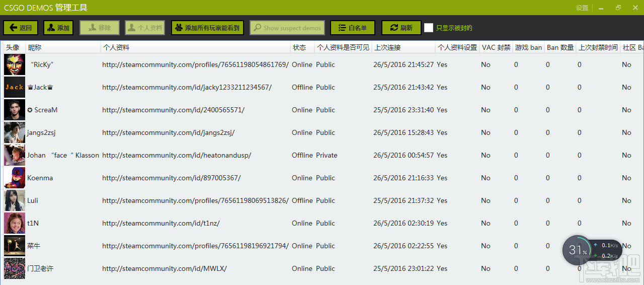Image resolution: width=644 pixels, height=285 pixels.
Task: Click the nickname 菜牛
Action: [34, 246]
